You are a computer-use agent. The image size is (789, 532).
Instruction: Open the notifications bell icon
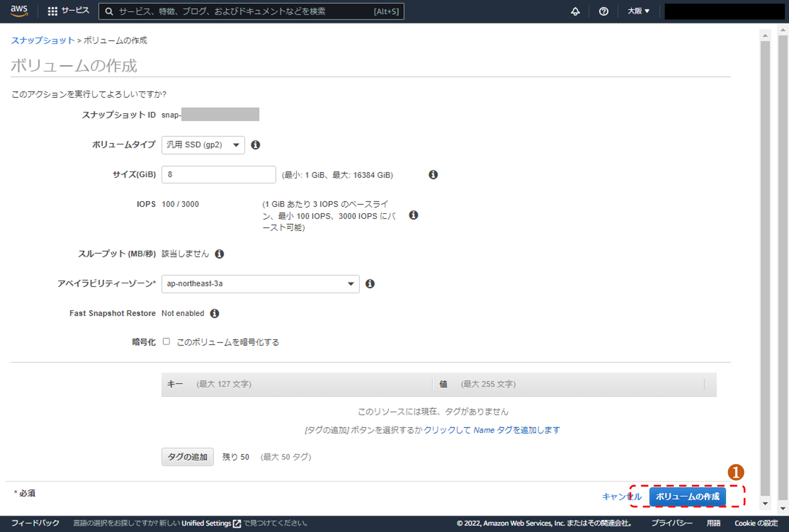pos(575,11)
